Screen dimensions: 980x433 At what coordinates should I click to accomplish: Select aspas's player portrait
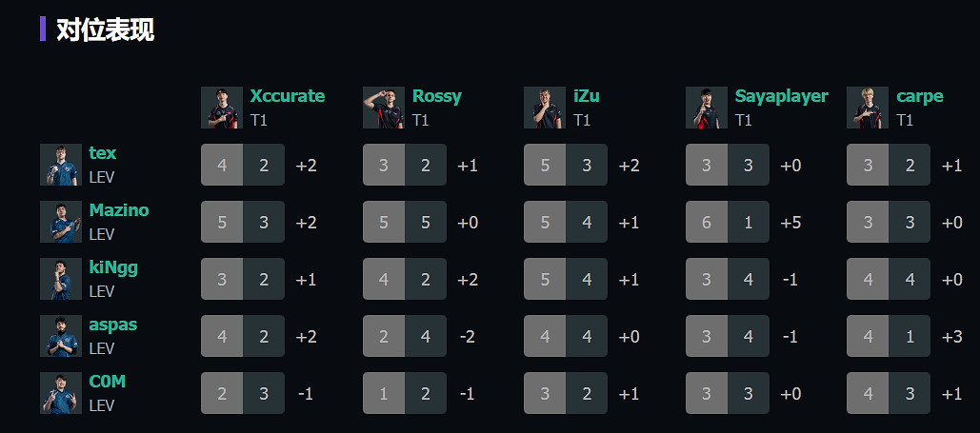point(61,336)
